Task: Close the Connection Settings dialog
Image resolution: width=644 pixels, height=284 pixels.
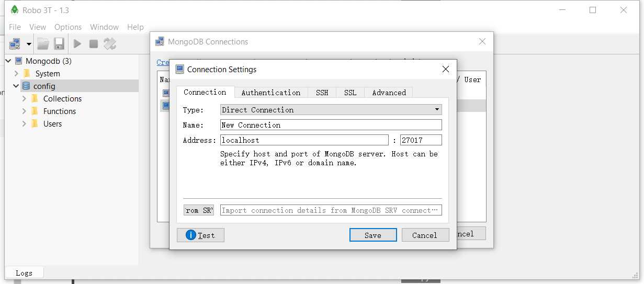Action: click(446, 69)
